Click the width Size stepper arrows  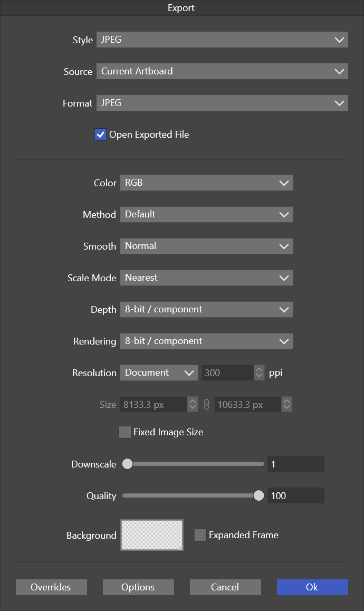tap(193, 404)
